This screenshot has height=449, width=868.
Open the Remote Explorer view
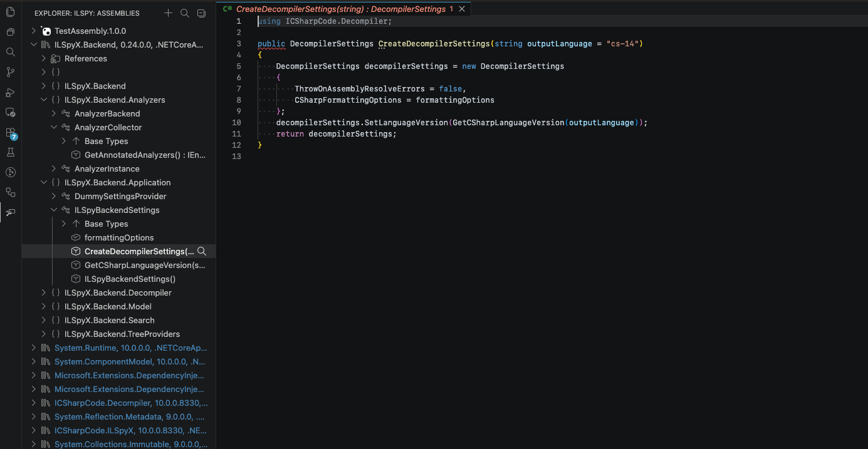[10, 112]
